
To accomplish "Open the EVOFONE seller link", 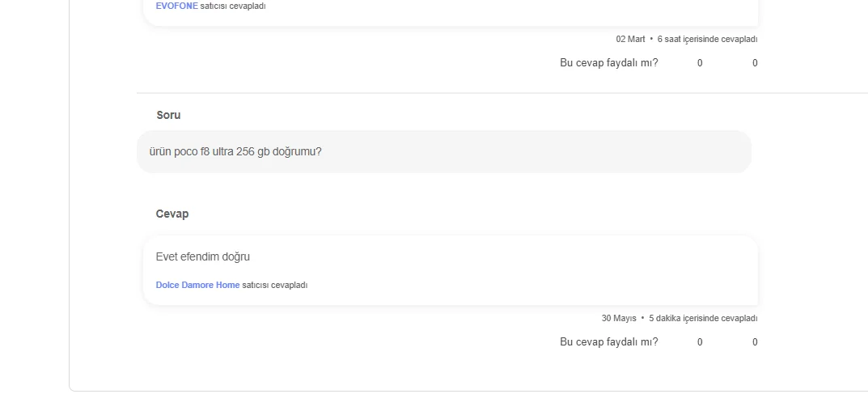I will (176, 6).
